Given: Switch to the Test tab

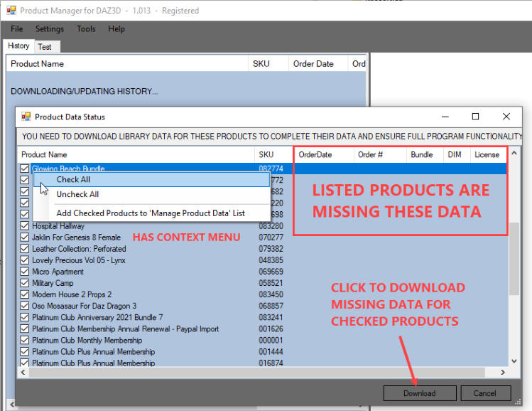Looking at the screenshot, I should point(45,47).
